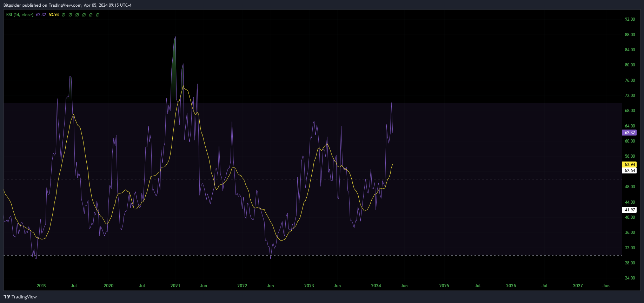This screenshot has height=303, width=644.
Task: Select the 64.00 axis value
Action: (630, 126)
